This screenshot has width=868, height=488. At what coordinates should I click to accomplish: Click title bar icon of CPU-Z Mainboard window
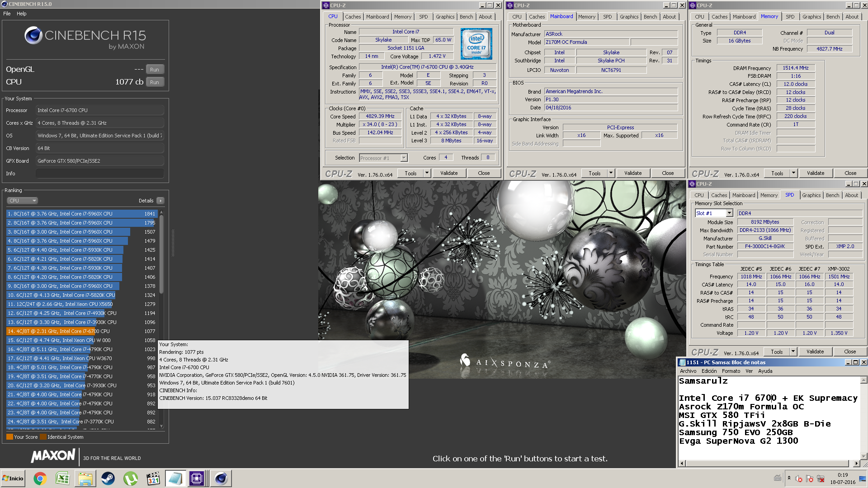tap(509, 5)
